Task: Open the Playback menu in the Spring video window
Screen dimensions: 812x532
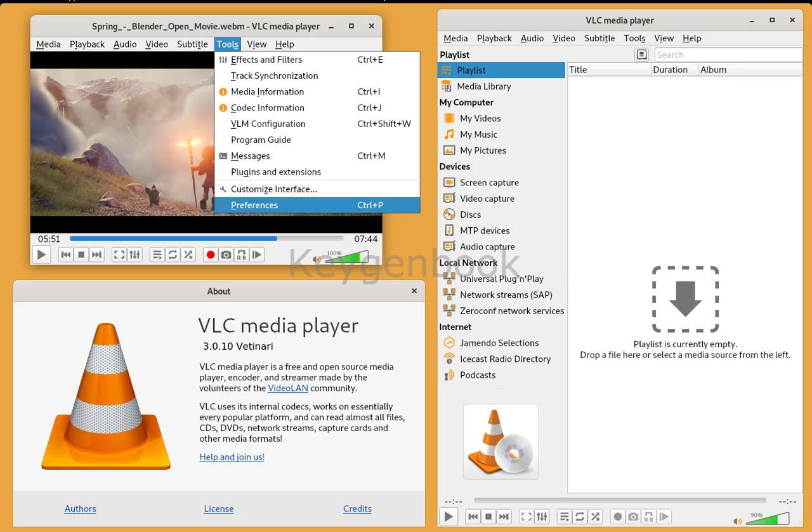Action: click(x=87, y=44)
